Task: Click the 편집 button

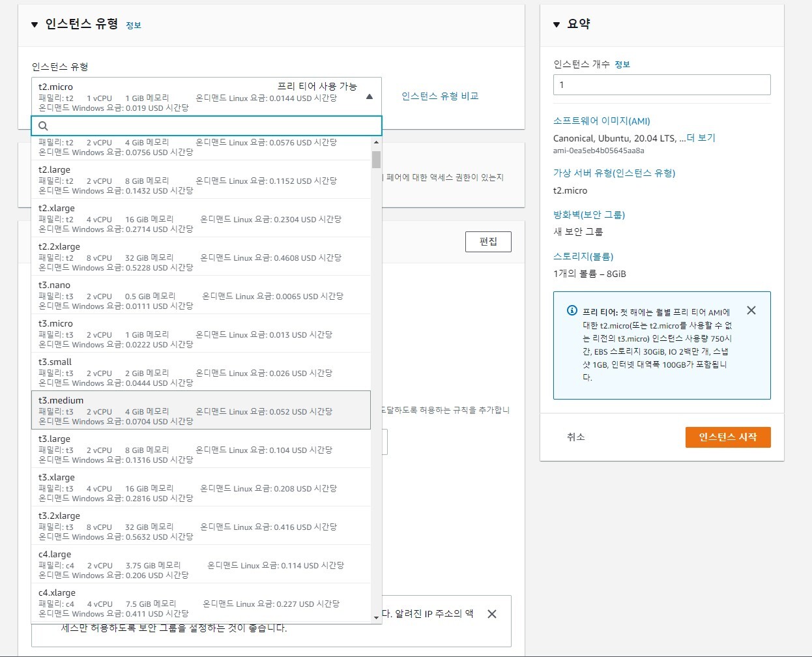Action: point(488,242)
